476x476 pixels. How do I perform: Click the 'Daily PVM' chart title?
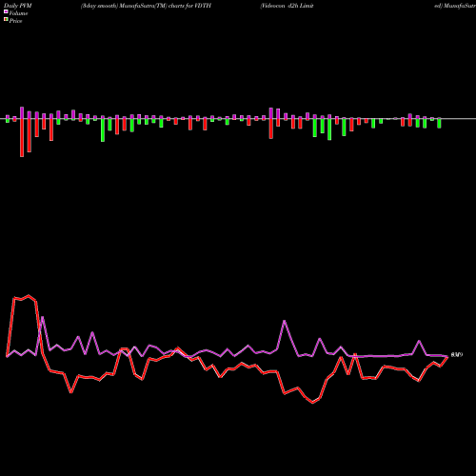[x=18, y=6]
